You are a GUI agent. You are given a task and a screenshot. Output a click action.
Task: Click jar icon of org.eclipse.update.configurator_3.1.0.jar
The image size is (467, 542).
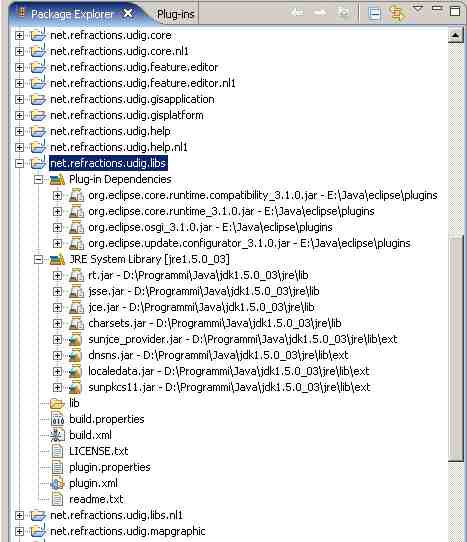point(76,243)
